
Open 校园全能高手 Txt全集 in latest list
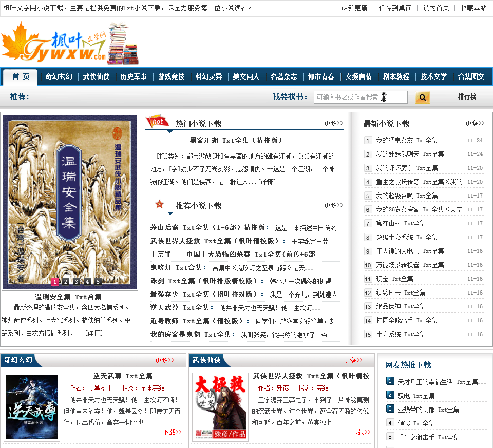pos(407,320)
